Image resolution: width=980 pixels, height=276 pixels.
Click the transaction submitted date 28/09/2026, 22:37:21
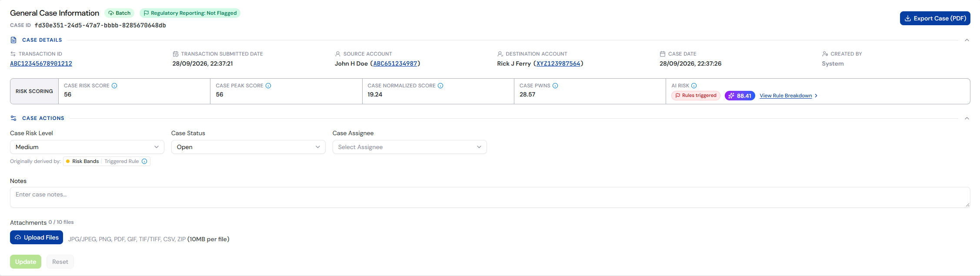coord(203,63)
